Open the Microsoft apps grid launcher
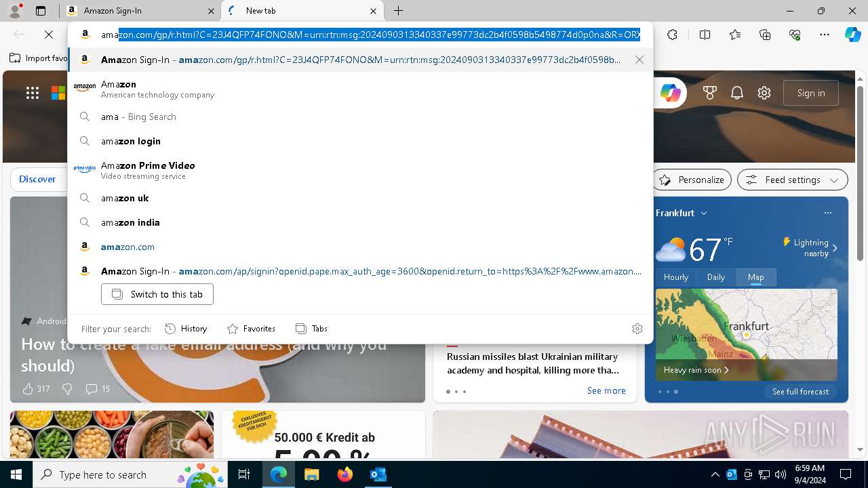Image resolution: width=868 pixels, height=488 pixels. (33, 93)
